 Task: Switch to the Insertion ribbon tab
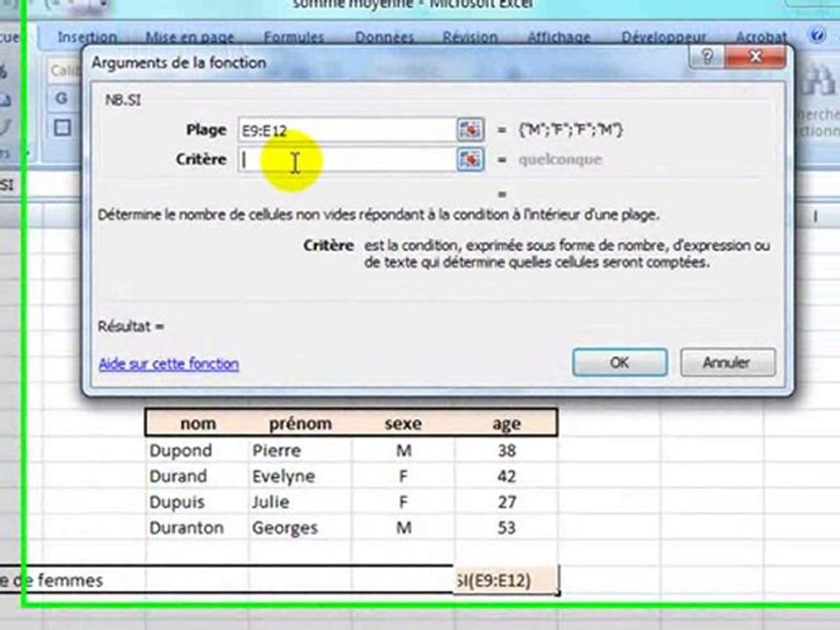pyautogui.click(x=87, y=37)
